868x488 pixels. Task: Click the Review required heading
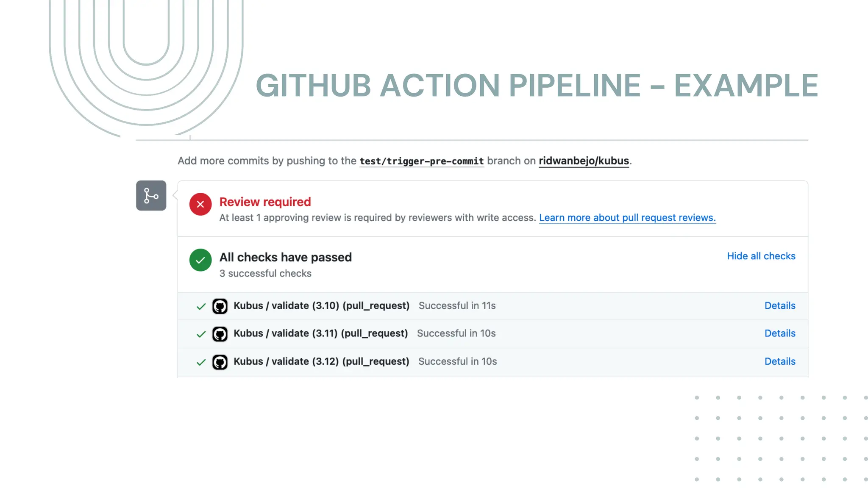[x=265, y=202]
